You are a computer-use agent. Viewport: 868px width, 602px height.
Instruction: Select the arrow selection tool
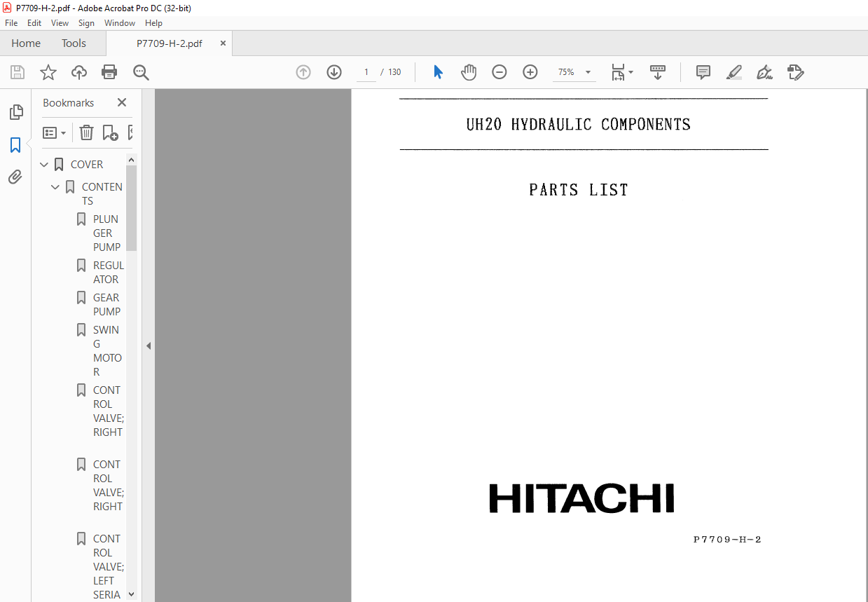click(x=438, y=72)
